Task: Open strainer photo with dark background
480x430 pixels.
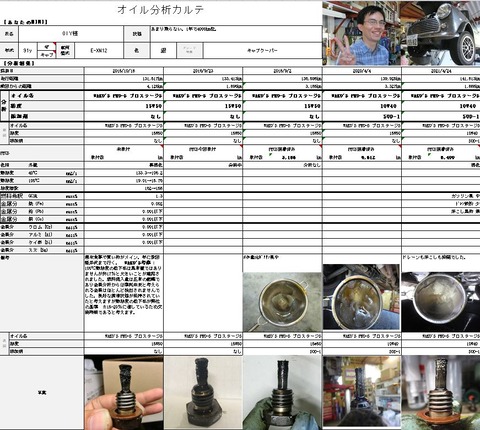Action: (441, 302)
